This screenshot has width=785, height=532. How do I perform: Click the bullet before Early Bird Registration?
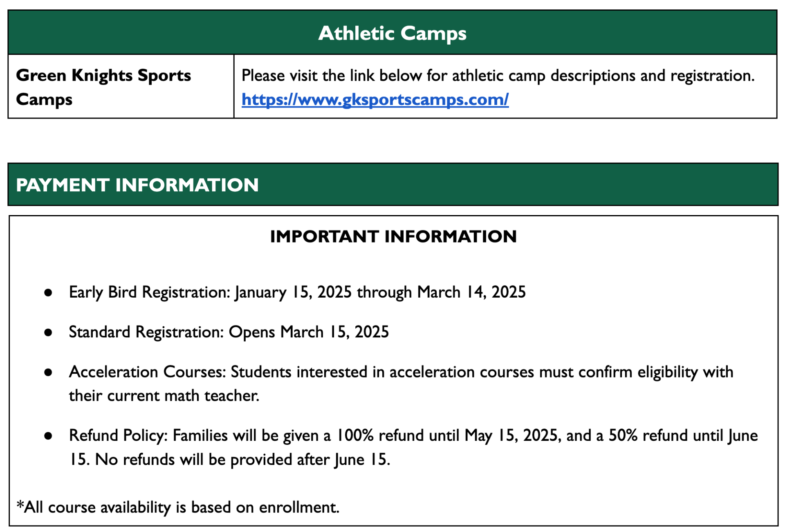pyautogui.click(x=48, y=293)
